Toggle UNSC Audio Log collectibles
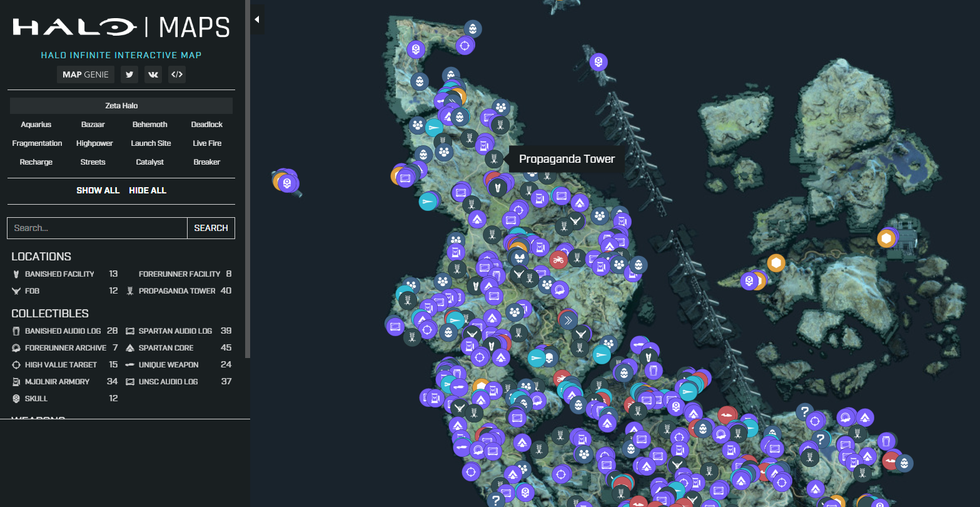Screen dimensions: 980x507 tap(179, 382)
